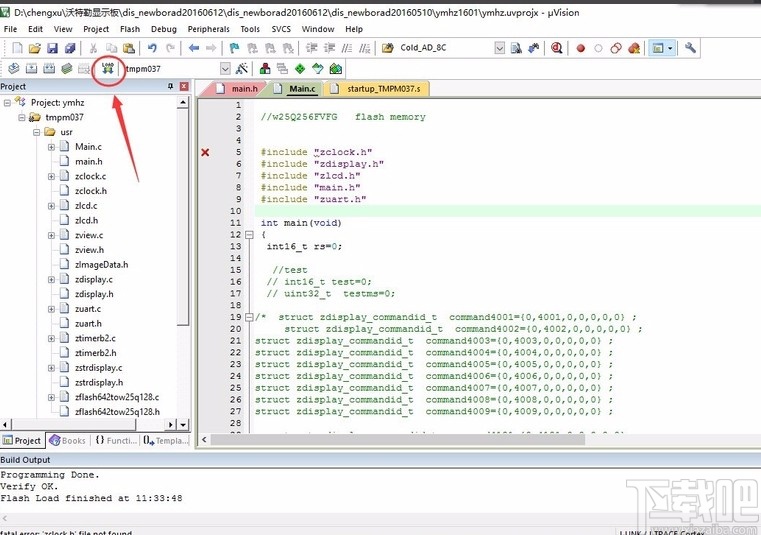Open the window layout dropdown arrow

670,48
